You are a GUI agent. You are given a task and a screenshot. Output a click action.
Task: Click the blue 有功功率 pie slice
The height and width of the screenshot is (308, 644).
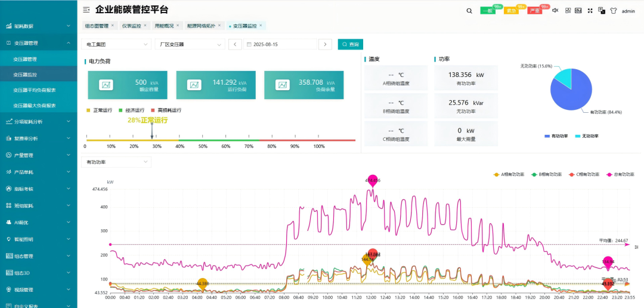tap(569, 96)
